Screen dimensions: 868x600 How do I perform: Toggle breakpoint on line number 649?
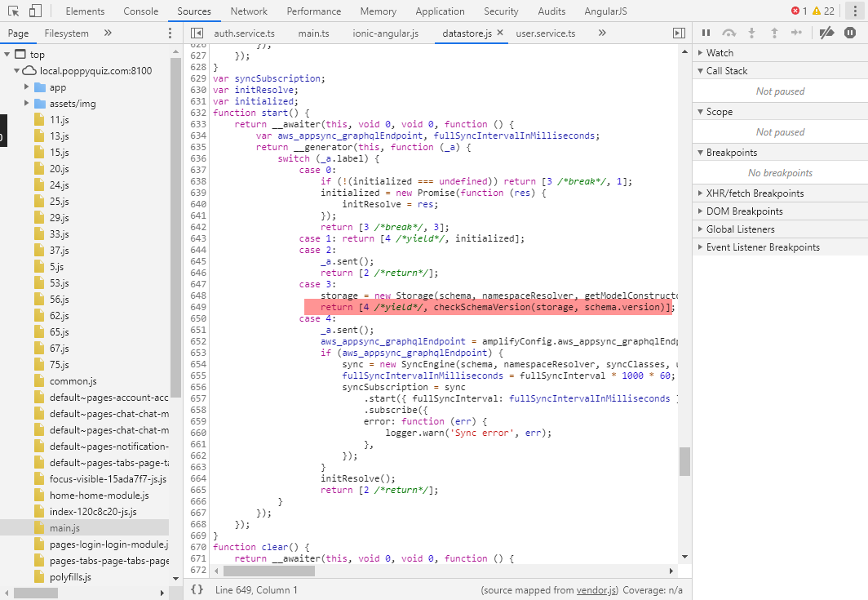pyautogui.click(x=197, y=307)
